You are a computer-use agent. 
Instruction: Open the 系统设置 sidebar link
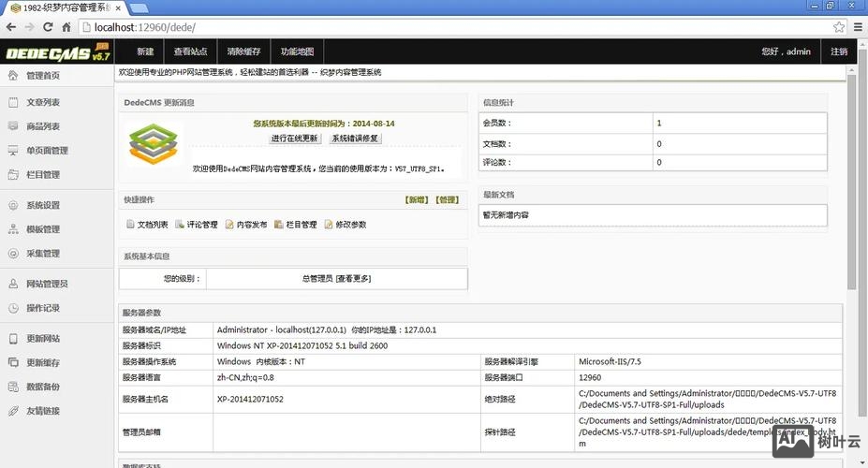(43, 205)
